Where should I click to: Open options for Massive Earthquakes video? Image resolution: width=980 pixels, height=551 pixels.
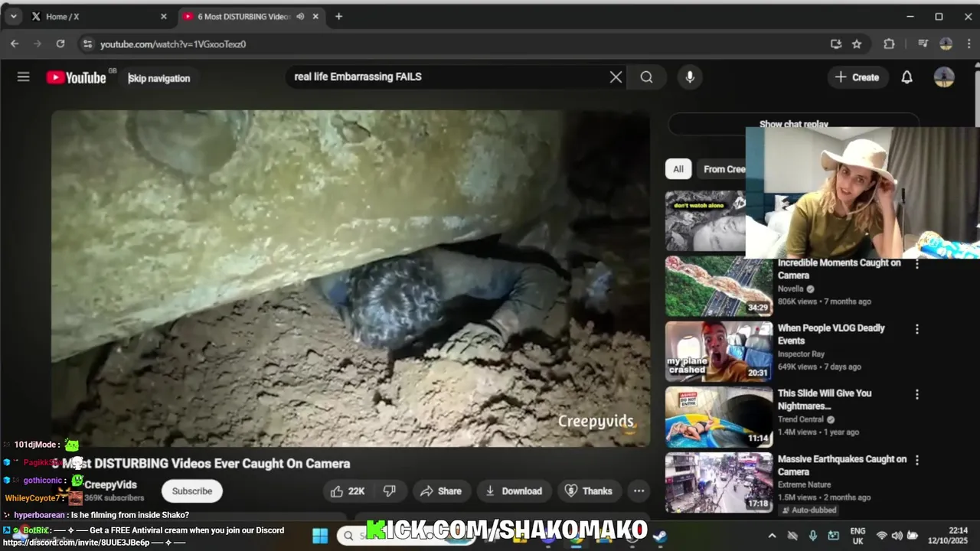tap(916, 460)
